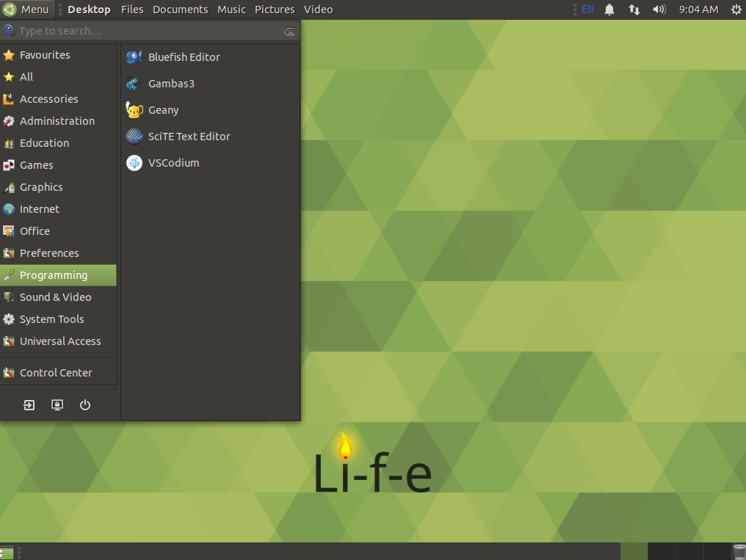Viewport: 746px width, 560px height.
Task: Start the Geany editor
Action: pos(210,110)
